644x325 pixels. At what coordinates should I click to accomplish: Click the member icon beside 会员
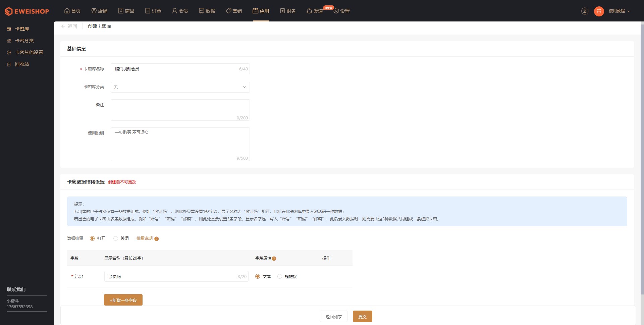174,11
